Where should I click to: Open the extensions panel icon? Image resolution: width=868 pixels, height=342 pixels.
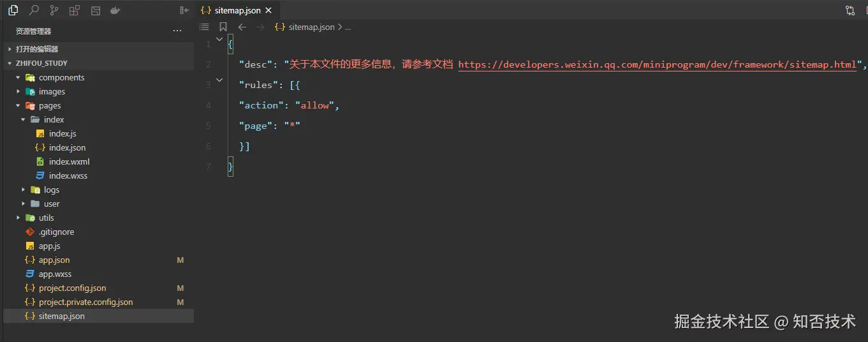(x=75, y=10)
